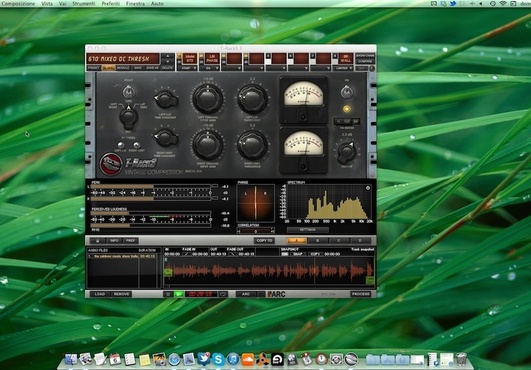
Task: Toggle module slot number 7
Action: 313,56
